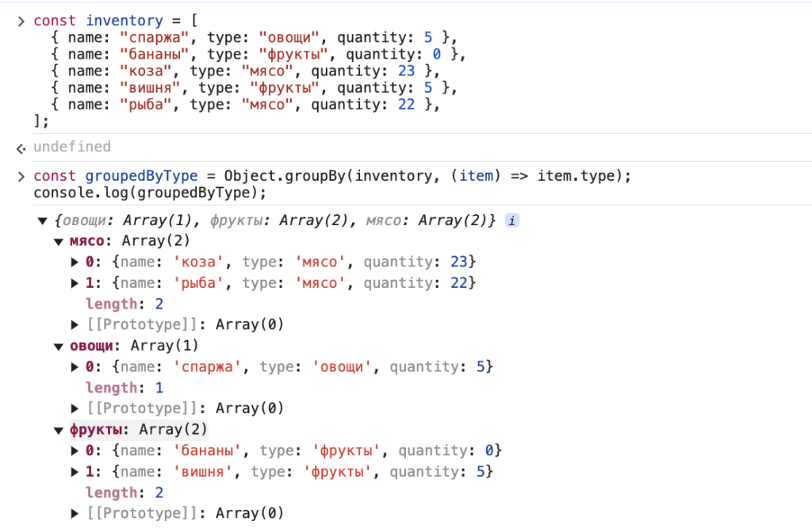Screen dimensions: 812x529
Task: Collapse the овощи Array(1) group
Action: point(59,346)
